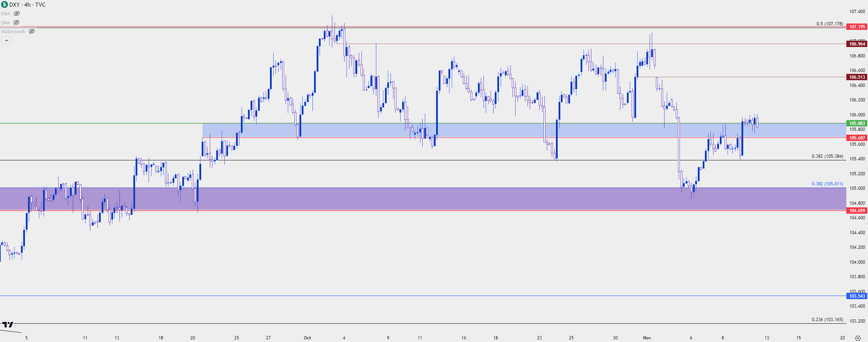Click the 30 date on time axis
The width and height of the screenshot is (868, 342).
[x=615, y=338]
